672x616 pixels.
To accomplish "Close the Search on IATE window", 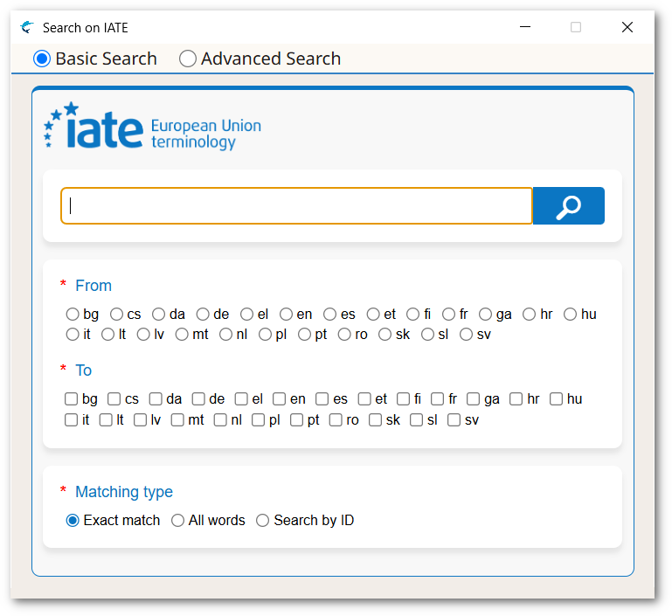I will (627, 27).
